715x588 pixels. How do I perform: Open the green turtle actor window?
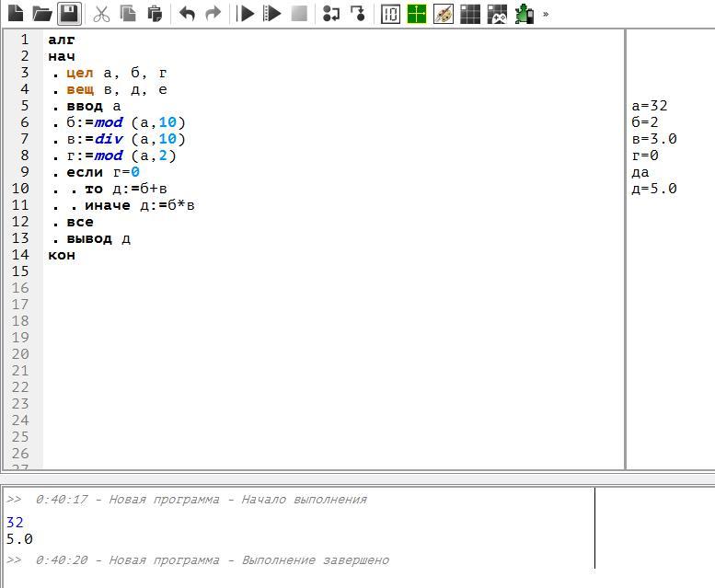pos(524,14)
